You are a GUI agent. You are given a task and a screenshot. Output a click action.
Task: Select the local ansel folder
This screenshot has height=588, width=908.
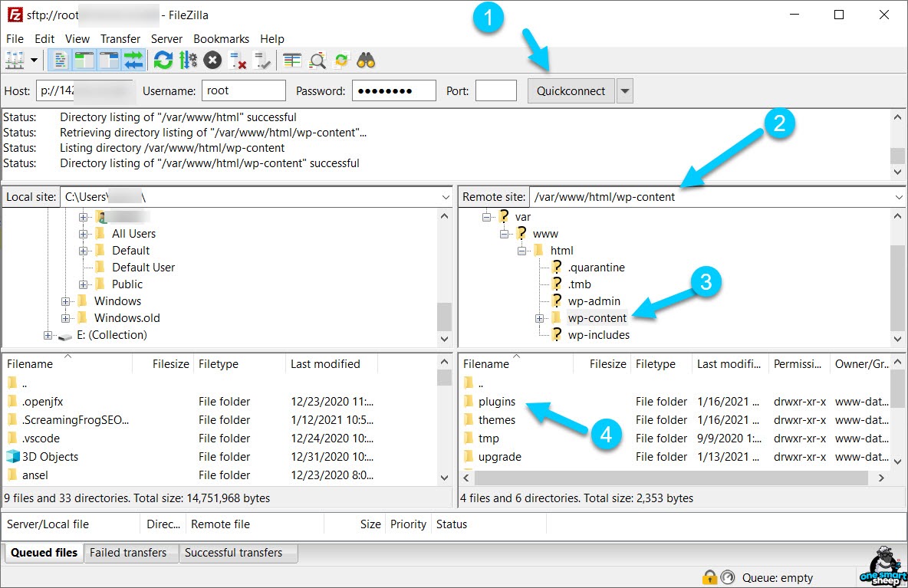35,475
